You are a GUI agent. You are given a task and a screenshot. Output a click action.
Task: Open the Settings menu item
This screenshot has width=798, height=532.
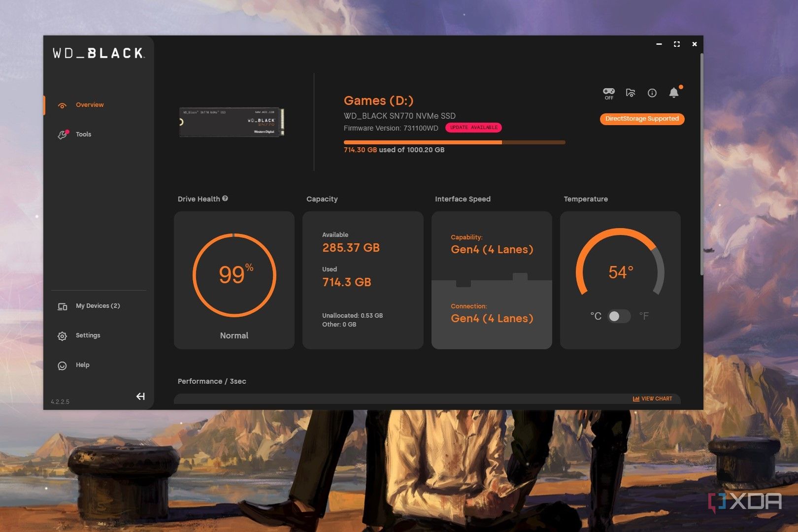tap(88, 335)
